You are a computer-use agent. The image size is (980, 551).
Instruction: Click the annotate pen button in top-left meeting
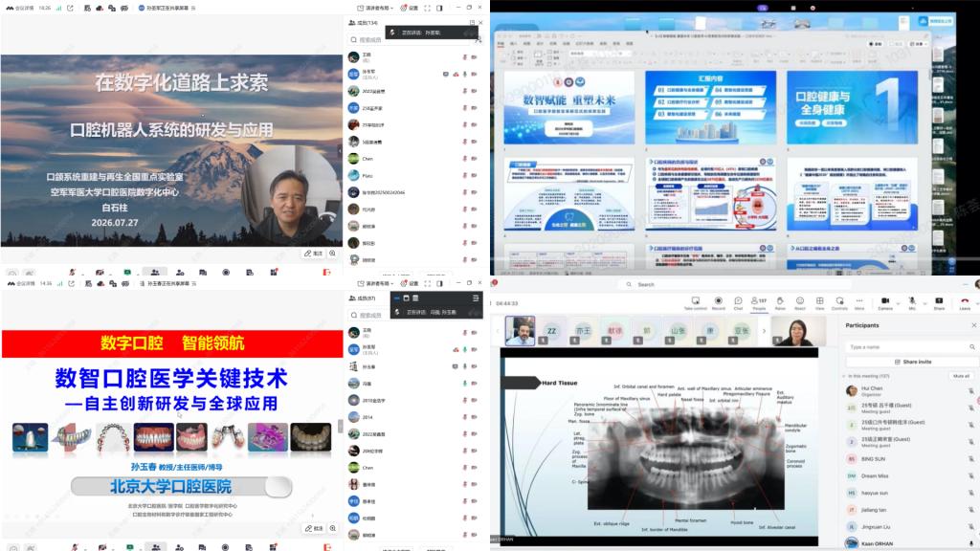[x=313, y=253]
